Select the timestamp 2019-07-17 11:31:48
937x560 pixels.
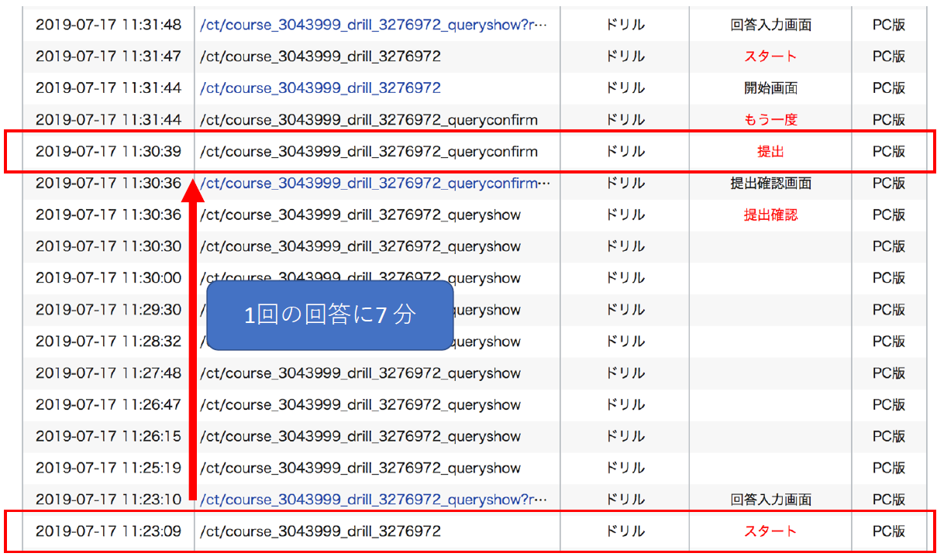[x=109, y=25]
